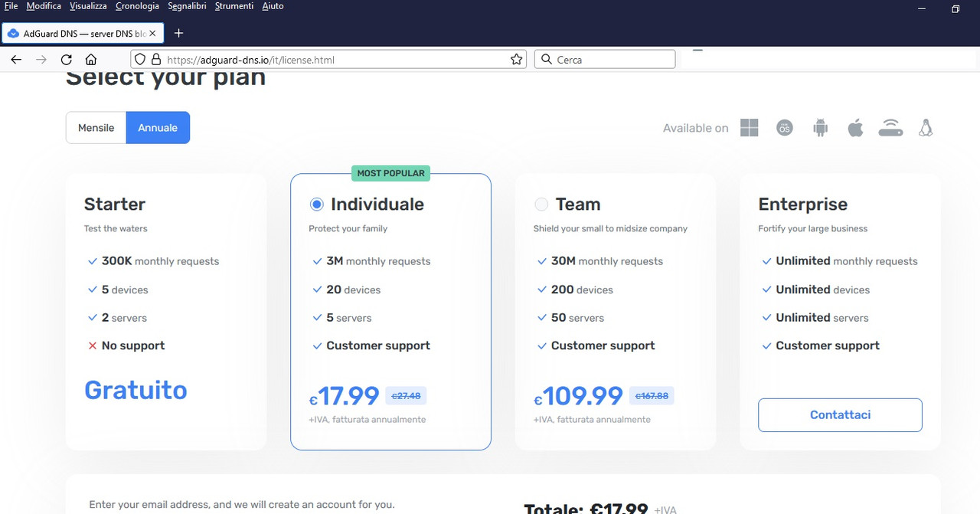This screenshot has width=980, height=514.
Task: Go back with the browser back arrow
Action: [16, 60]
